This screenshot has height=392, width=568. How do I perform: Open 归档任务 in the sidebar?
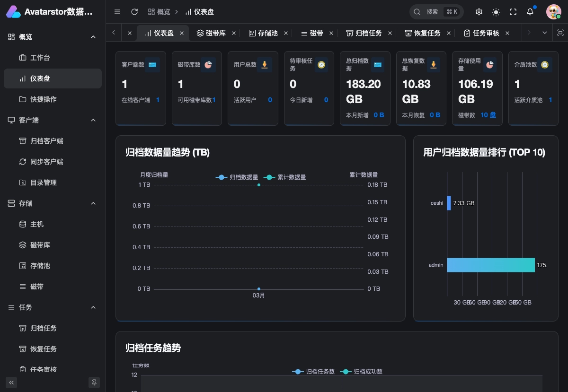53,328
